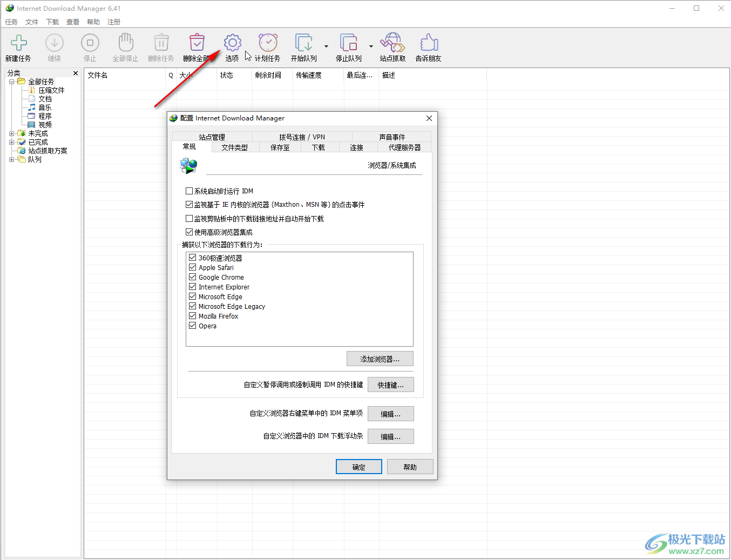Open 选项 (options) gear icon
Screen dimensions: 731x560
pos(232,43)
